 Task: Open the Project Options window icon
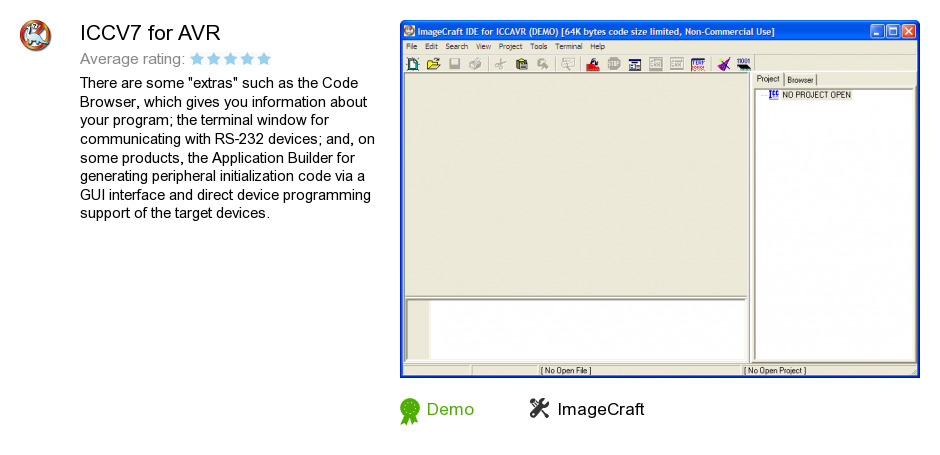pos(635,64)
